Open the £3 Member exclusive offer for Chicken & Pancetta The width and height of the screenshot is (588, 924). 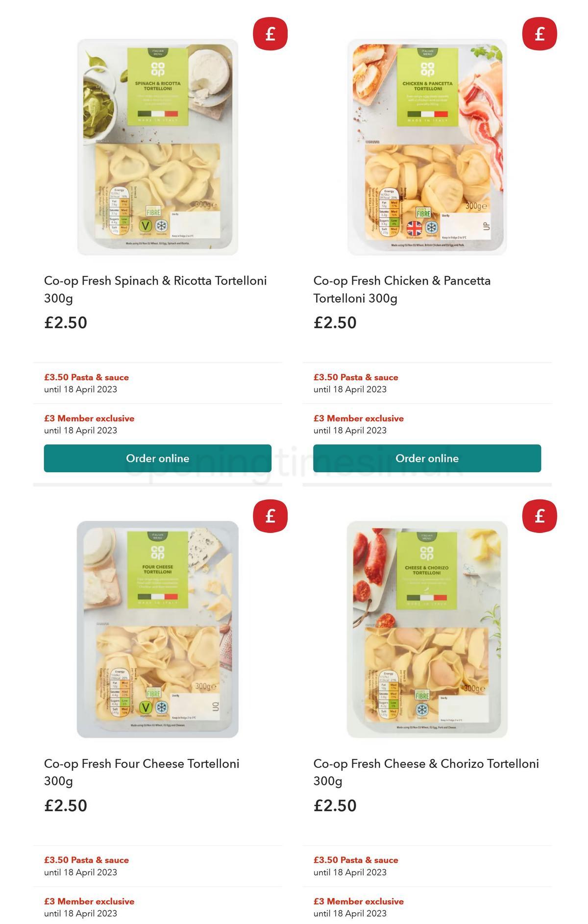click(x=358, y=418)
